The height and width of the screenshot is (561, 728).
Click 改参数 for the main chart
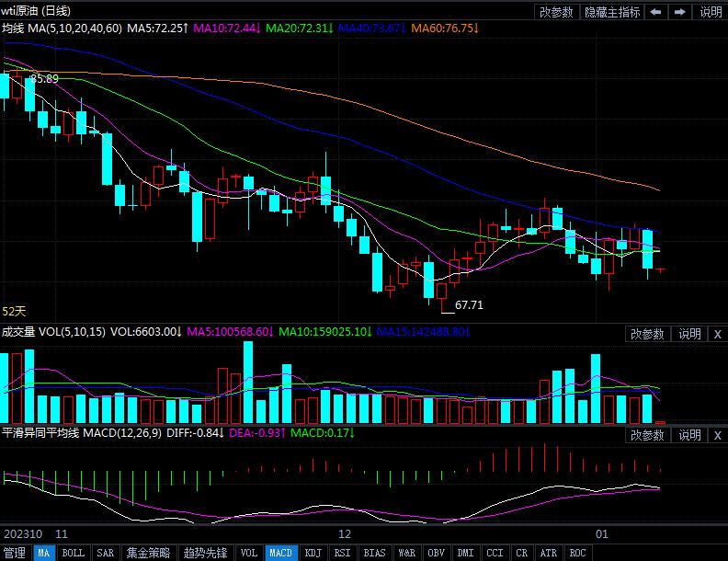pyautogui.click(x=556, y=12)
